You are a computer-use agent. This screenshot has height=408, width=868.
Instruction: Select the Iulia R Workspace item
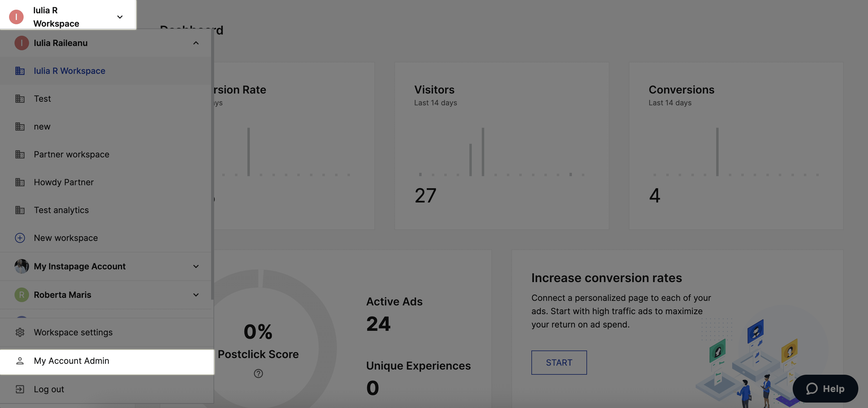tap(70, 71)
